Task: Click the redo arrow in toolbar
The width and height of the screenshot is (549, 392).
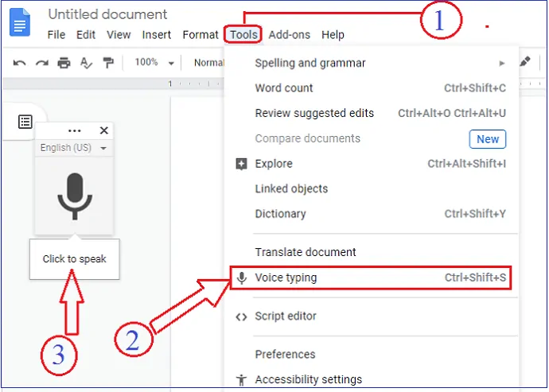Action: point(42,62)
